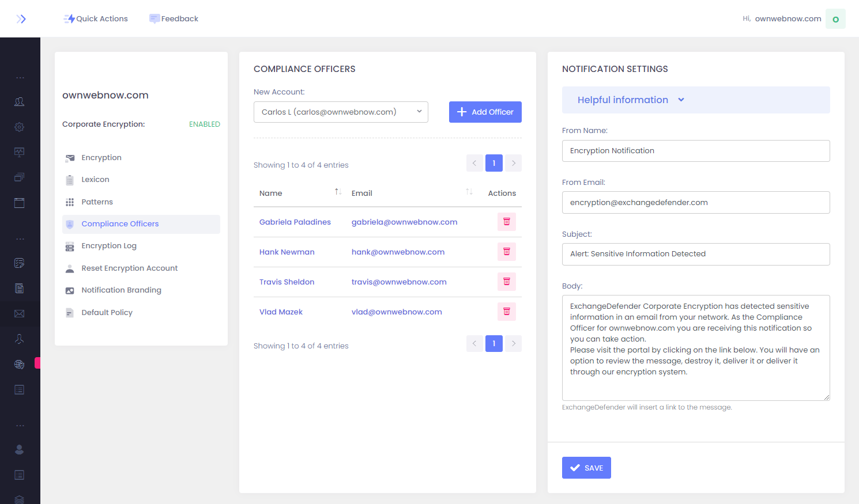Collapse the sidebar using the double-arrow icon
The width and height of the screenshot is (859, 504).
point(21,18)
